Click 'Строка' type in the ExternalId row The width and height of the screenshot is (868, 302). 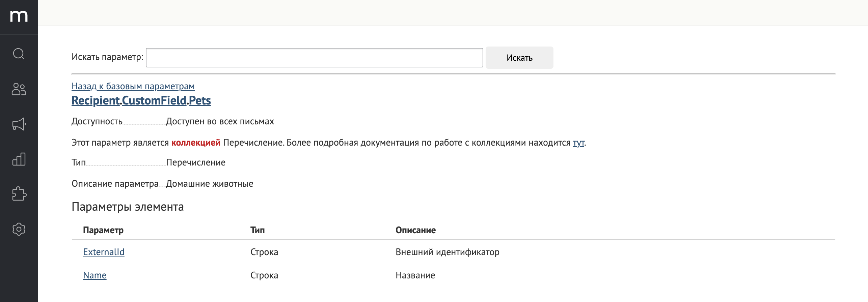(264, 252)
